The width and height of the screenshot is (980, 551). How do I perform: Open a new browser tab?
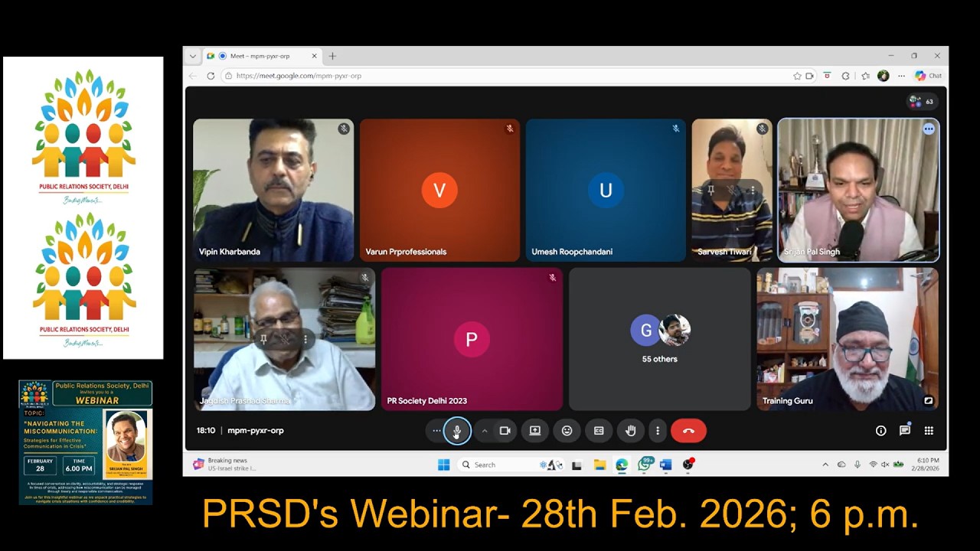point(332,56)
